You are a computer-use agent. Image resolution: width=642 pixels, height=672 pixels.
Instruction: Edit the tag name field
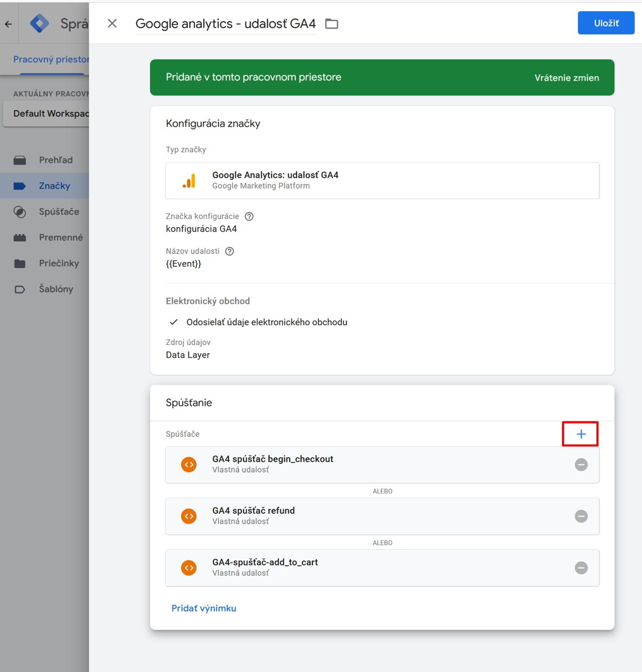coord(226,23)
